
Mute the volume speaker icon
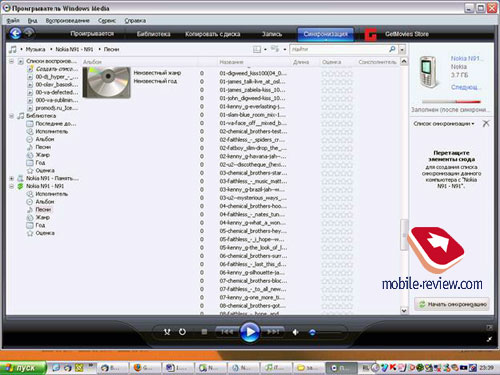click(x=296, y=332)
